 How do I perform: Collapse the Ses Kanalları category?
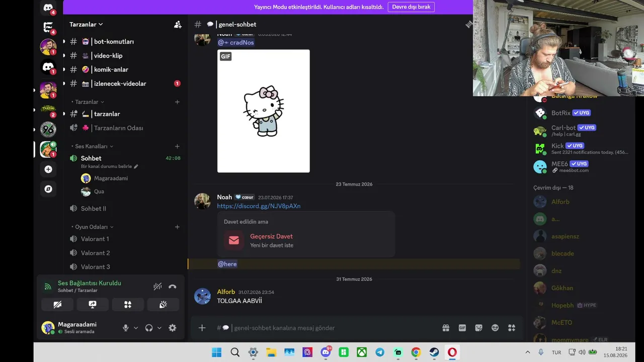[94, 146]
